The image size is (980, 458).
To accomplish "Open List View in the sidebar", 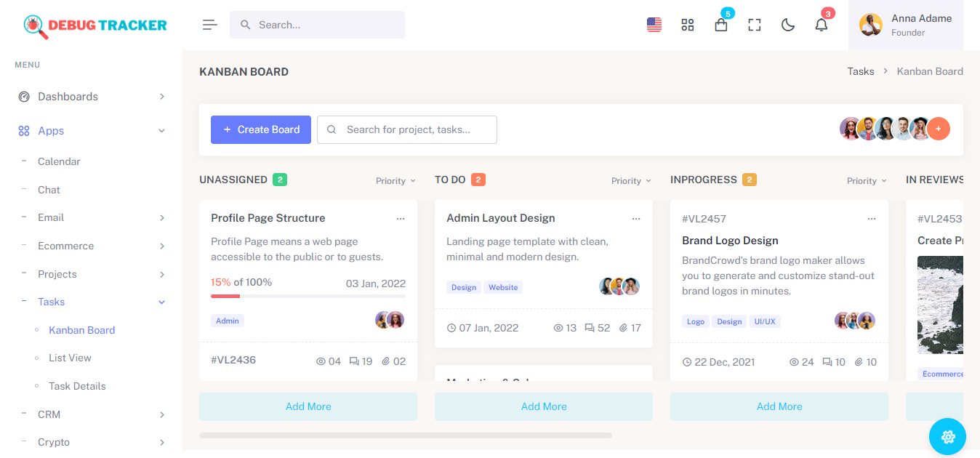I will pyautogui.click(x=70, y=358).
